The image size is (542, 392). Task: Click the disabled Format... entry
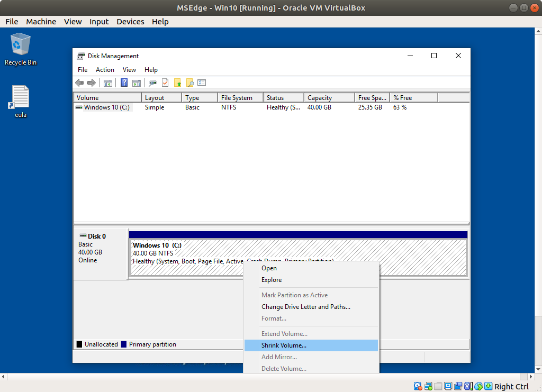point(311,318)
